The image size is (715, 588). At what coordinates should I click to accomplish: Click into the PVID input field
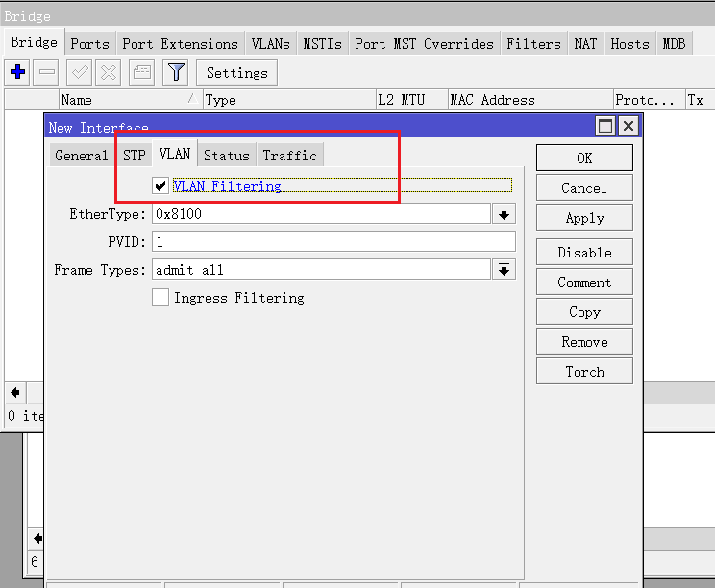tap(333, 242)
